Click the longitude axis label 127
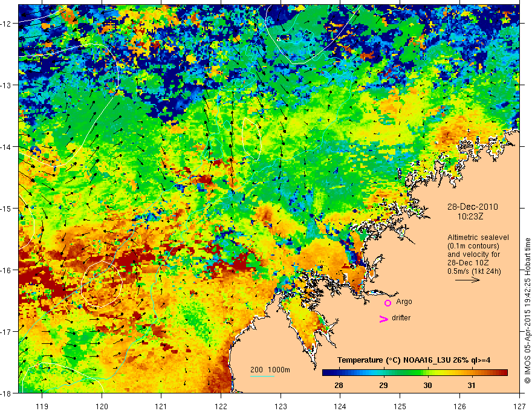 pos(519,406)
